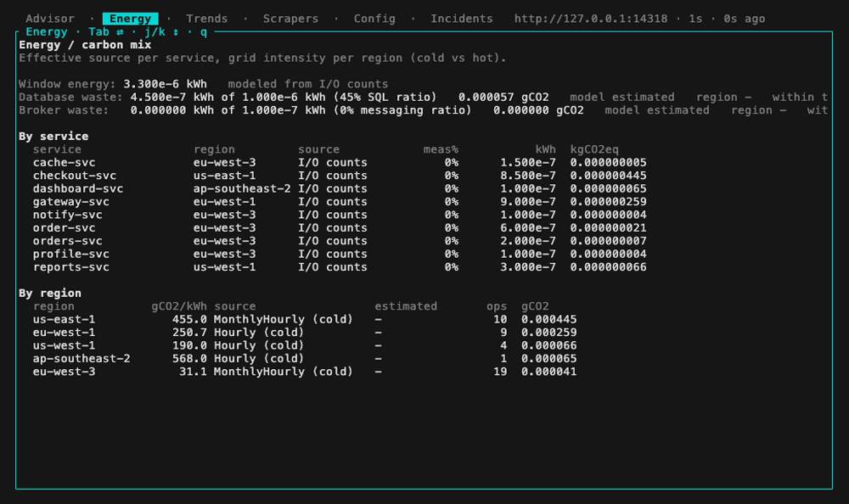Select the profile-svc service row
Screen dimensions: 849x504
tap(340, 254)
